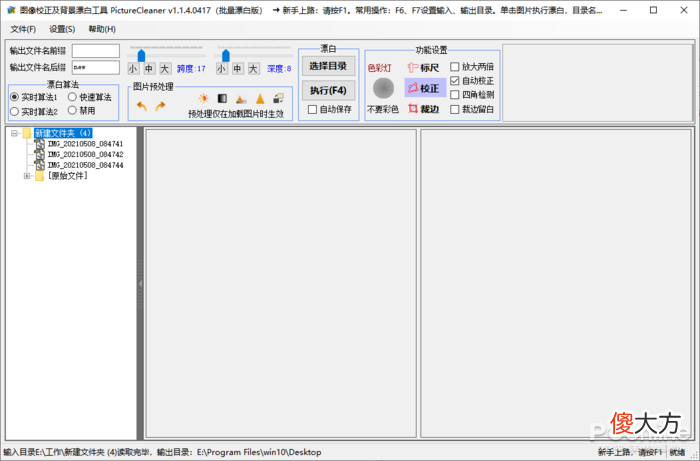This screenshot has width=700, height=461.
Task: Enable the 自动保存 checkbox
Action: (312, 109)
